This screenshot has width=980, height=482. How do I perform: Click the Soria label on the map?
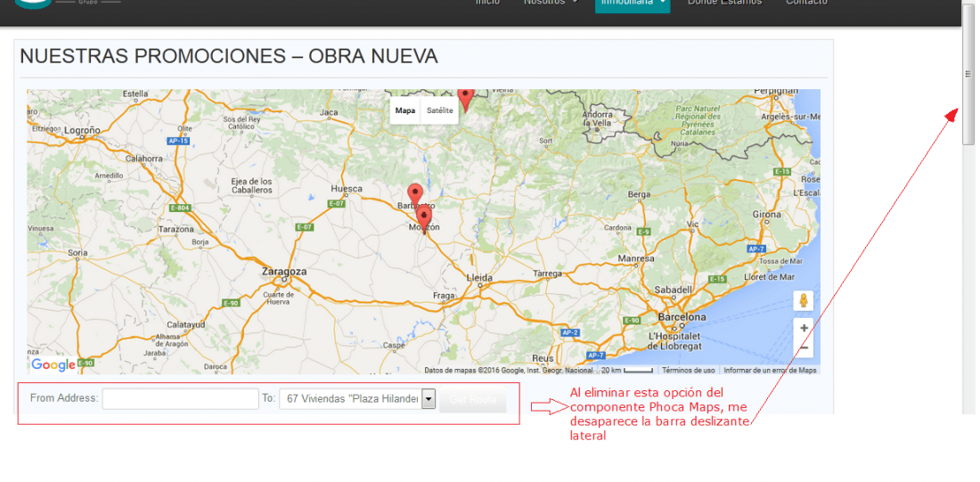click(x=78, y=252)
